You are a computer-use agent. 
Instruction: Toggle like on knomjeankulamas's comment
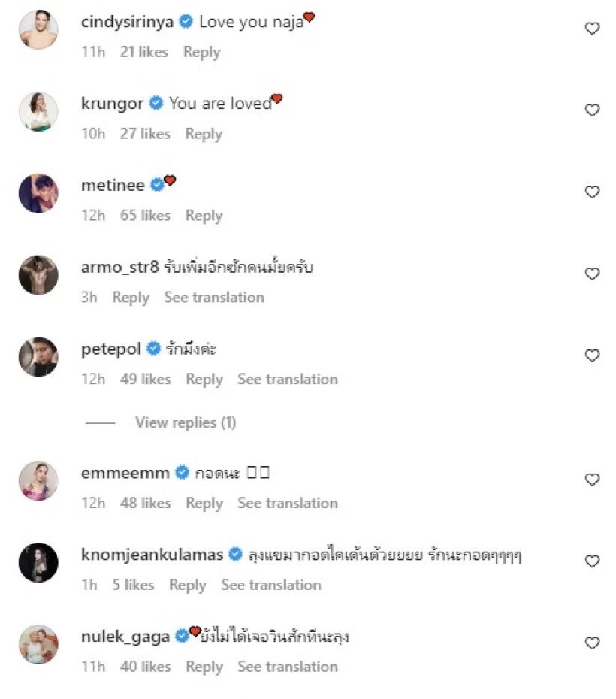(x=592, y=561)
